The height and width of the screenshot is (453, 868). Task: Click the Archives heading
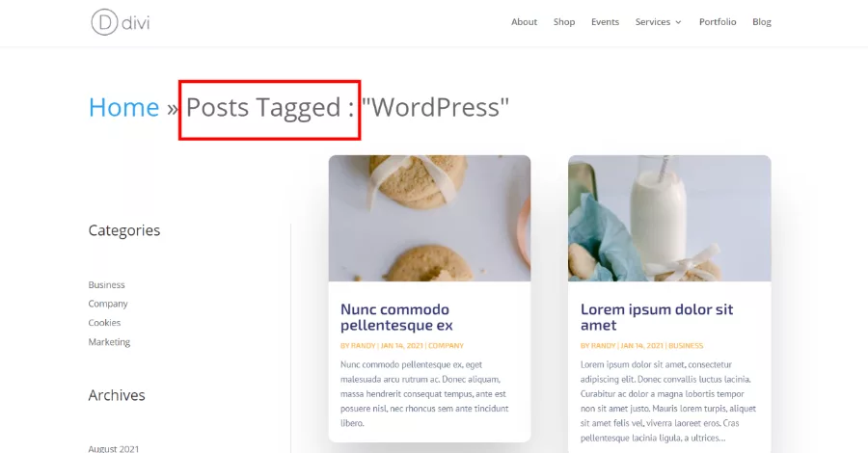117,395
